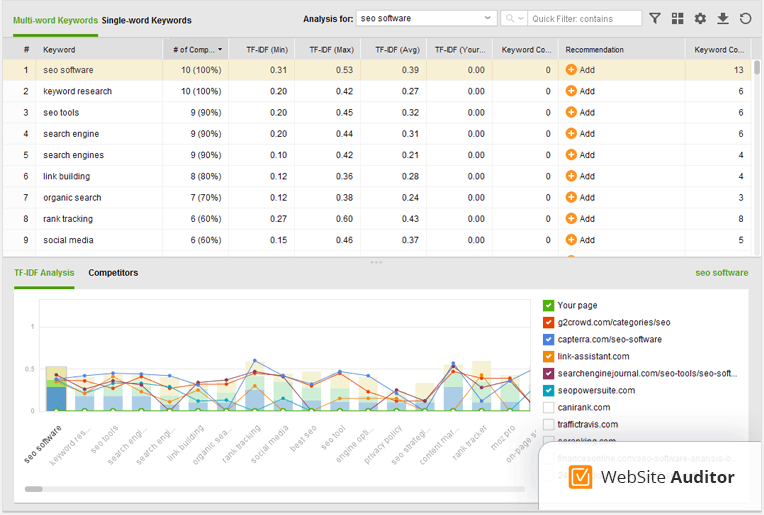Click the Quick Filter input field
The height and width of the screenshot is (515, 764).
585,19
